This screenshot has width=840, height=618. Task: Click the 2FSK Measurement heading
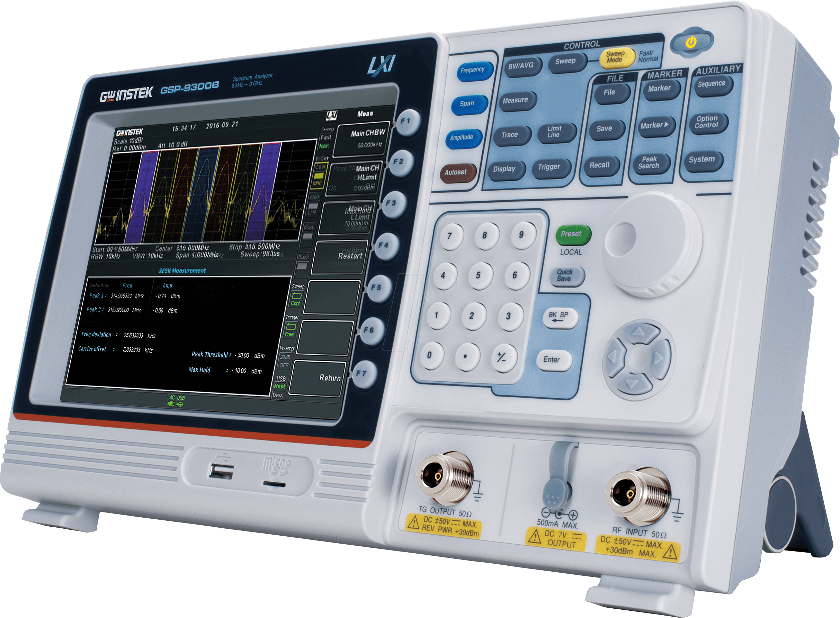coord(182,271)
